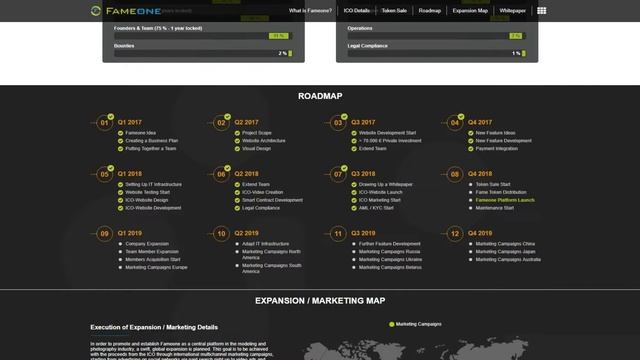
Task: Click the checkmark beside Drawing Up a Whitepaper
Action: 354,184
